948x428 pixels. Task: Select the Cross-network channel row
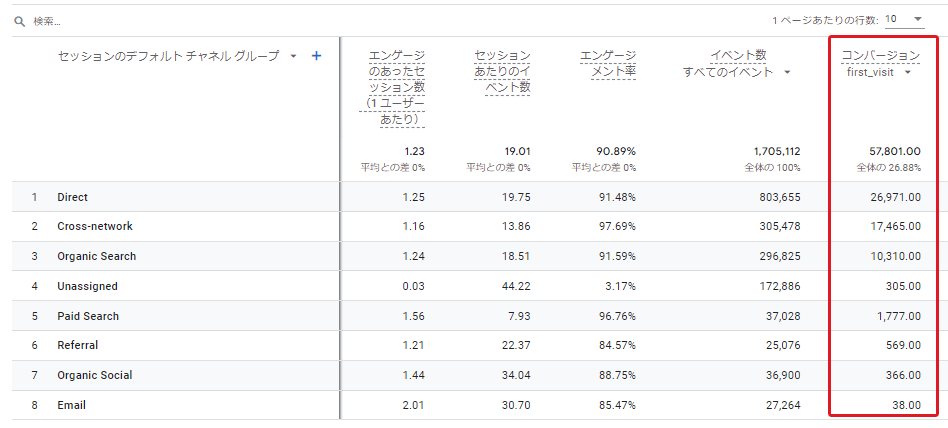(473, 226)
